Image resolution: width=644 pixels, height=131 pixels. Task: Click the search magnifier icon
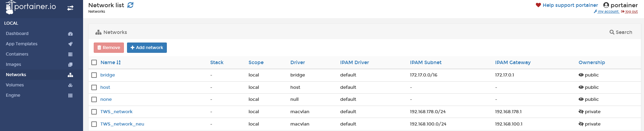(612, 32)
